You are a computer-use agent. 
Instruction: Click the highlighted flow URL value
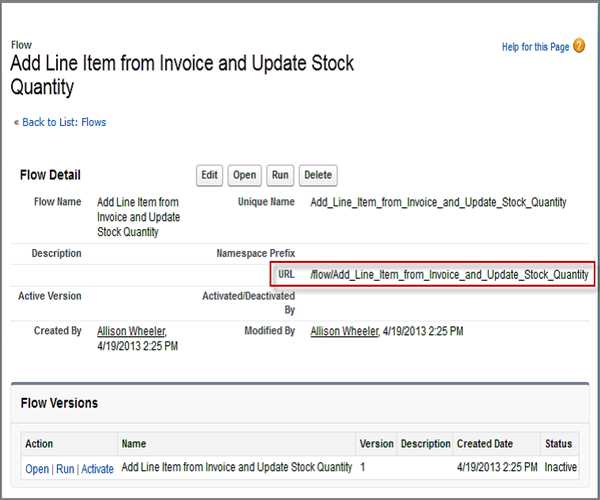449,274
